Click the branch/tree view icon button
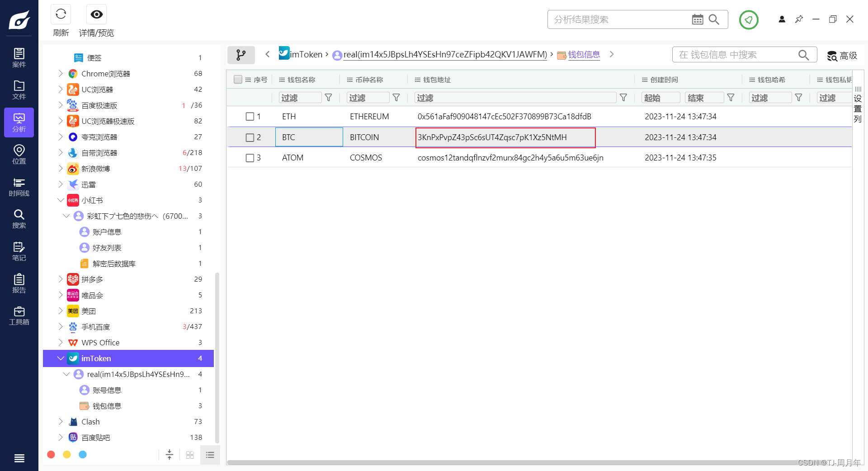Screen dimensions: 868x471 [x=241, y=55]
